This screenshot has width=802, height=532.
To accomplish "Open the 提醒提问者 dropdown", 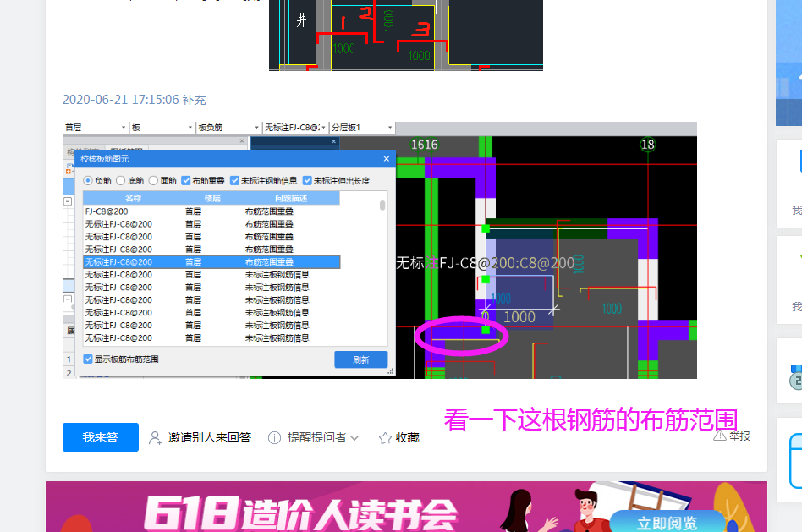I will pyautogui.click(x=322, y=438).
